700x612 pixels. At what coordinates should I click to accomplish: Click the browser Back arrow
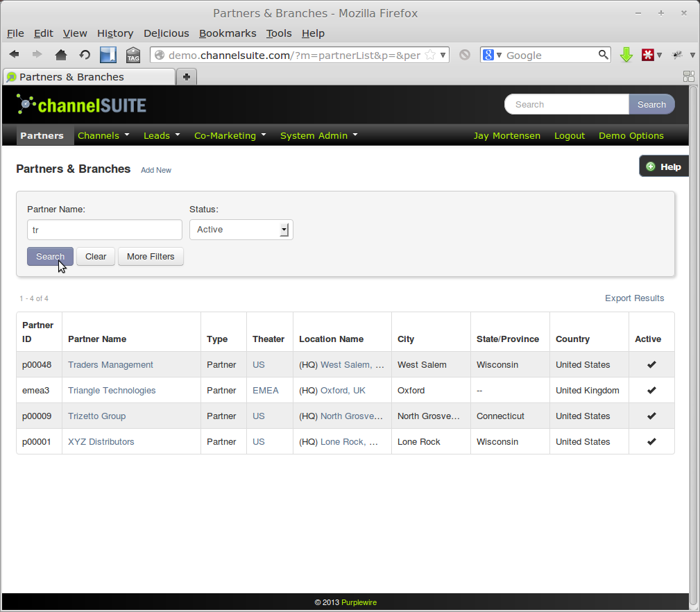click(x=15, y=54)
